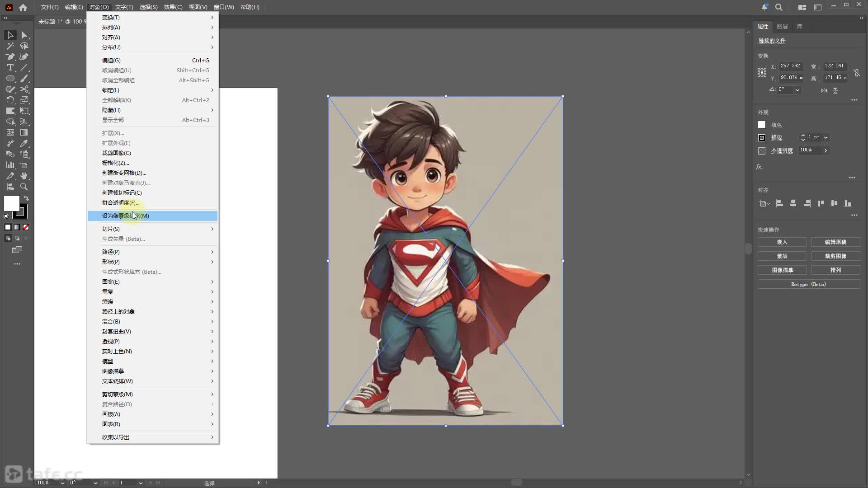The image size is (868, 488).
Task: Select the Paintbrush tool
Action: (x=24, y=79)
